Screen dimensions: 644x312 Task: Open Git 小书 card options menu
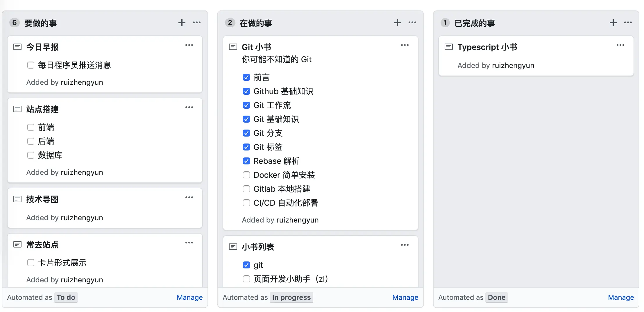coord(405,45)
